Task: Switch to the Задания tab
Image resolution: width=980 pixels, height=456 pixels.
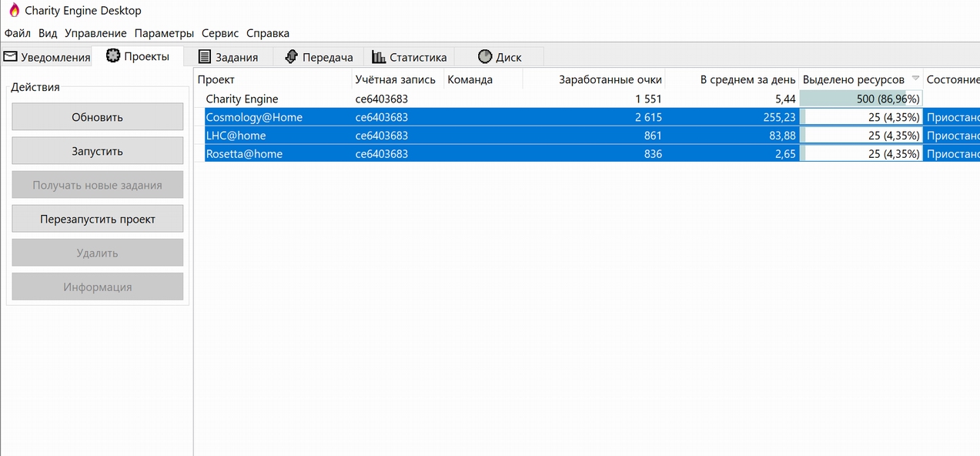Action: pos(228,57)
